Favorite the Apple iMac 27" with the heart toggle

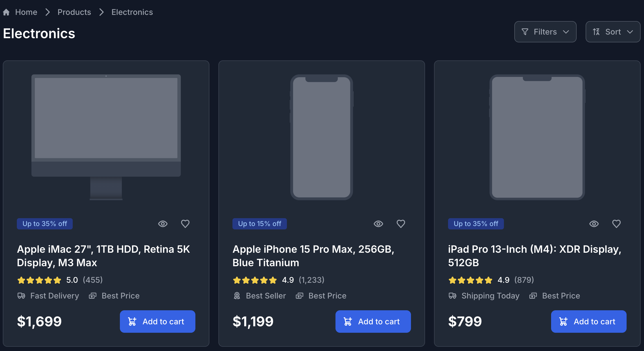pos(185,224)
